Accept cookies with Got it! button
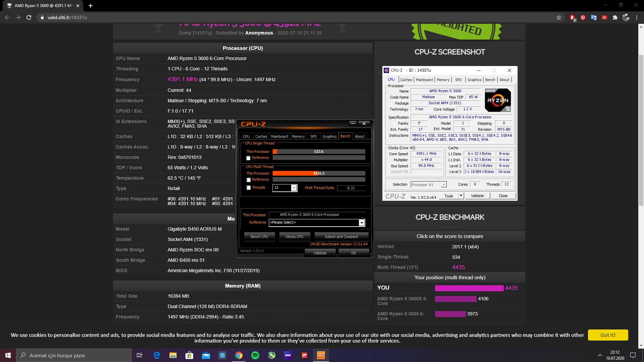This screenshot has width=644, height=362. click(x=608, y=335)
